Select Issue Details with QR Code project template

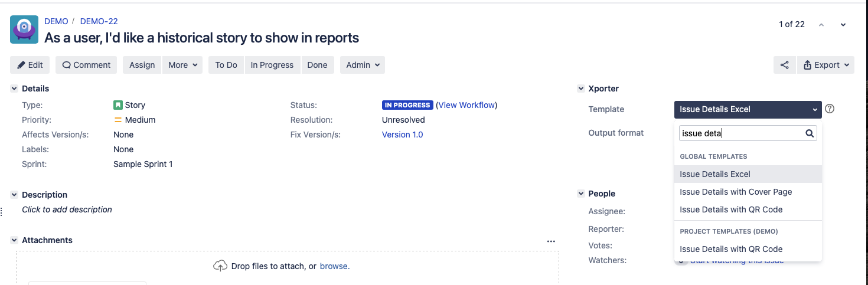coord(730,249)
